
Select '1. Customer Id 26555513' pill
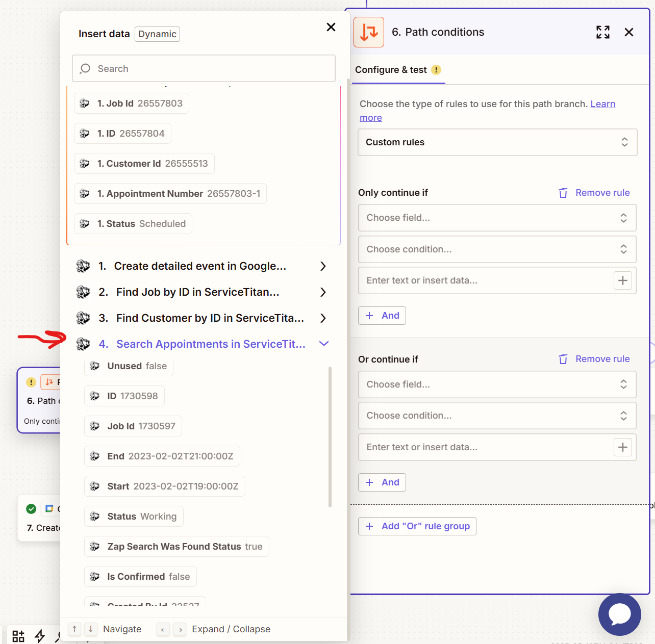144,164
